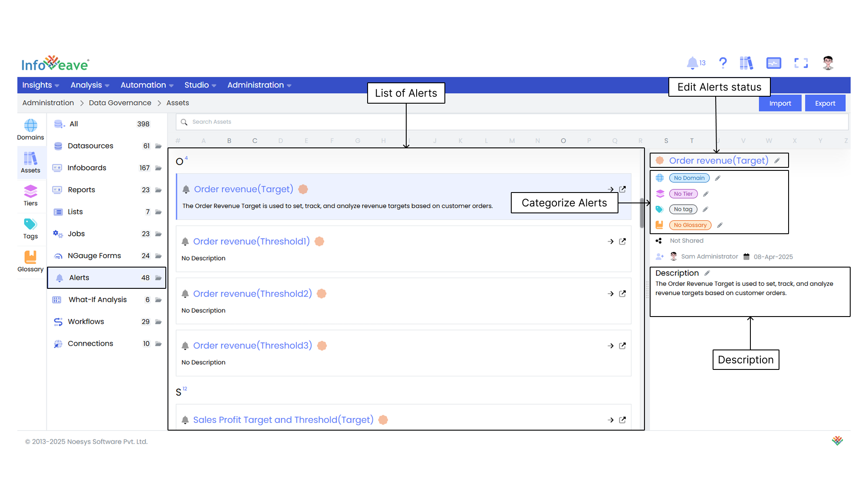
Task: Click status dot beside Order revenue(Threshold1)
Action: [319, 242]
